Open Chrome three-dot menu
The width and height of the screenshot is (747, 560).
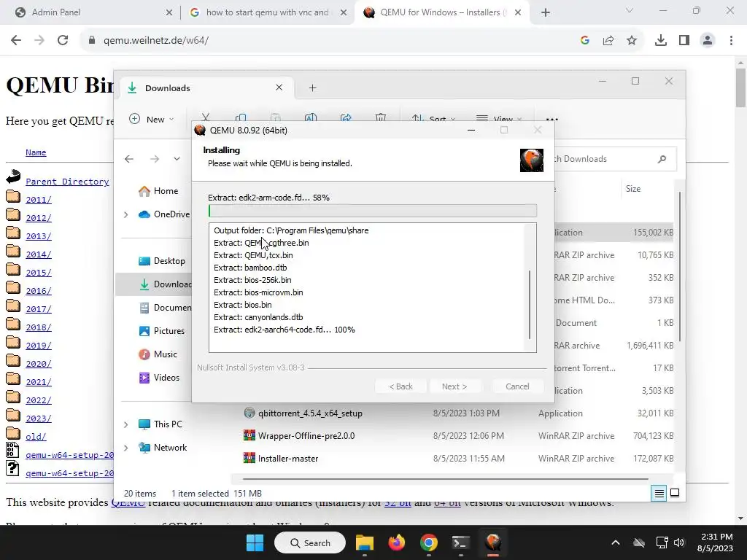[x=731, y=41]
